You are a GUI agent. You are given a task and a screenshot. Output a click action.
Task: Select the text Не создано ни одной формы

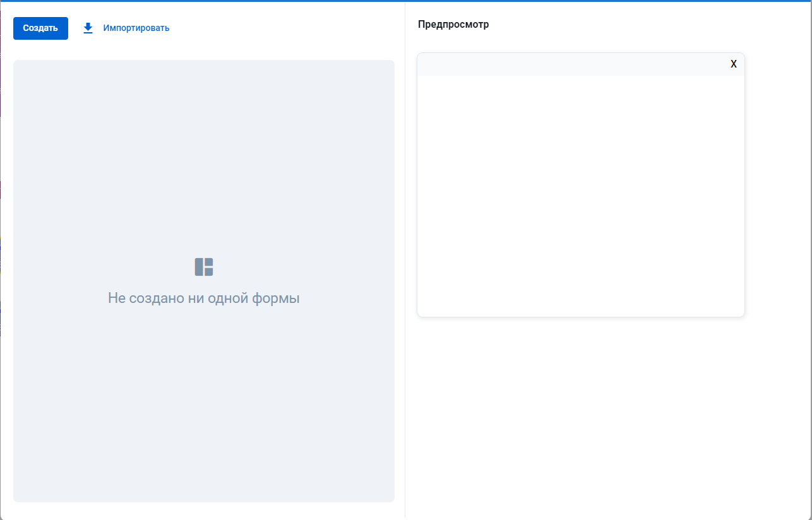click(204, 298)
